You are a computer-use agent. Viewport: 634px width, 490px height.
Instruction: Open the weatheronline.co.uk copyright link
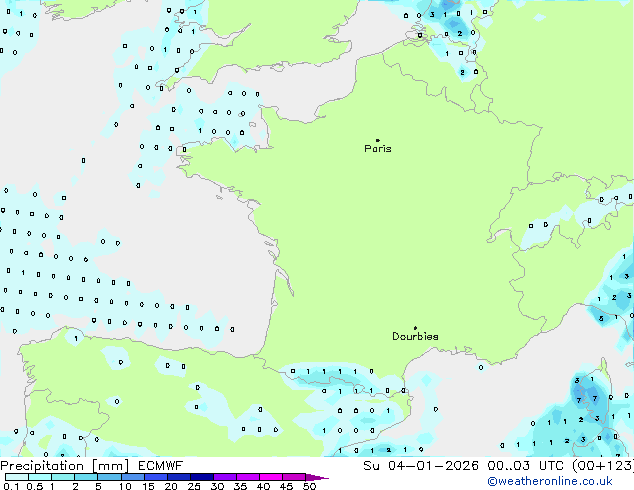coord(550,481)
